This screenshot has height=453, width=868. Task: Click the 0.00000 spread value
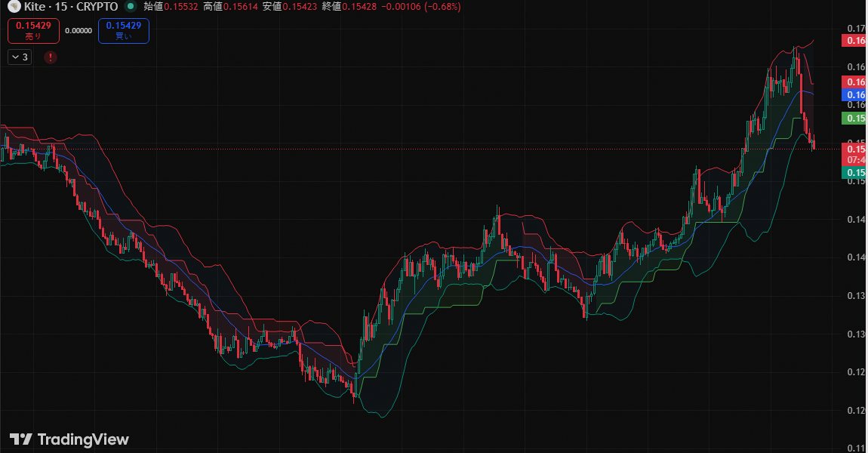pyautogui.click(x=78, y=31)
